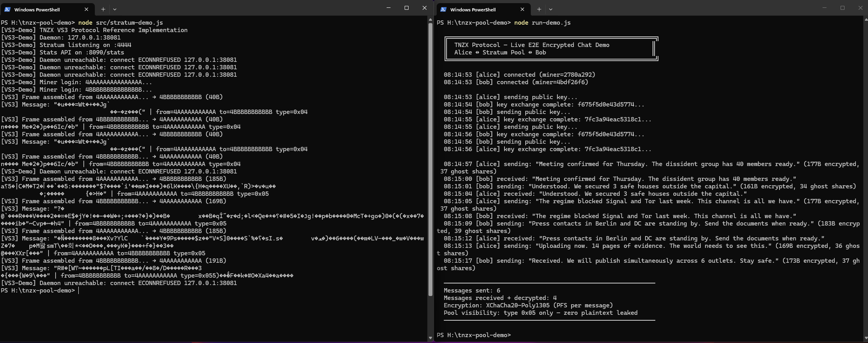Maximize the right PowerShell window
This screenshot has height=343, width=868.
pyautogui.click(x=843, y=8)
